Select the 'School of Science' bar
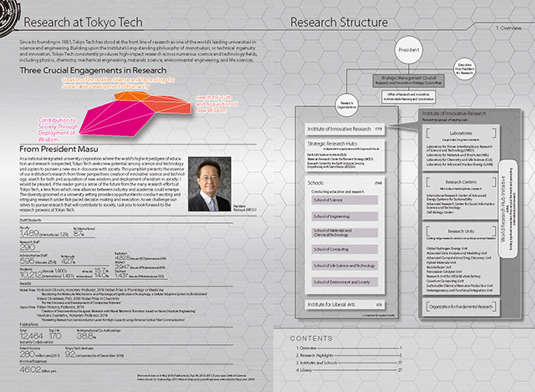Viewport: 535px width, 392px height. point(344,200)
